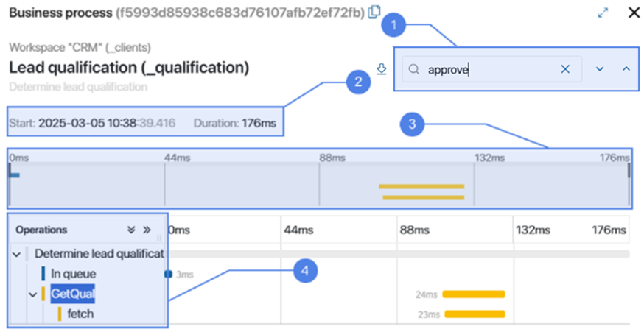Expand all operations fully
This screenshot has height=332, width=644.
[147, 230]
